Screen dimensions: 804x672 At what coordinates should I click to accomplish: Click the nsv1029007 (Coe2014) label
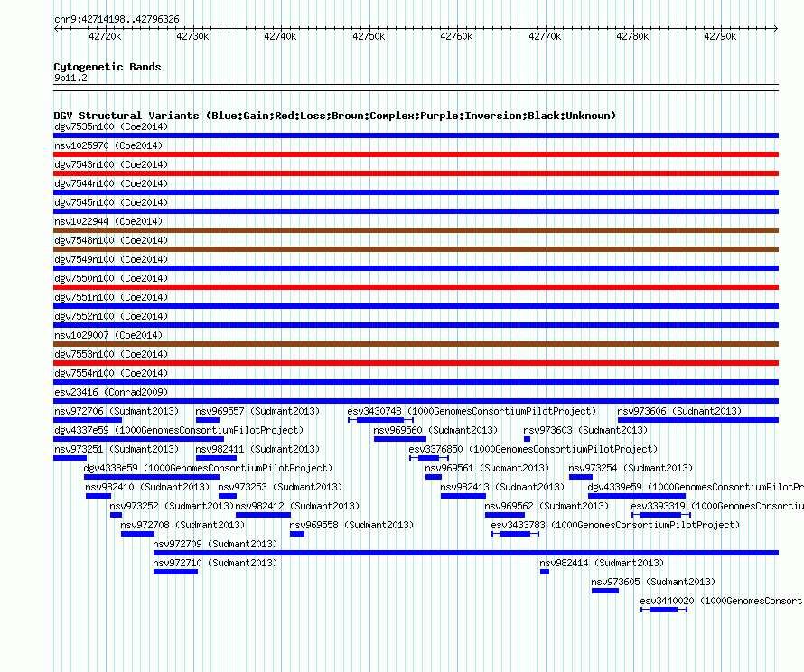pyautogui.click(x=108, y=335)
